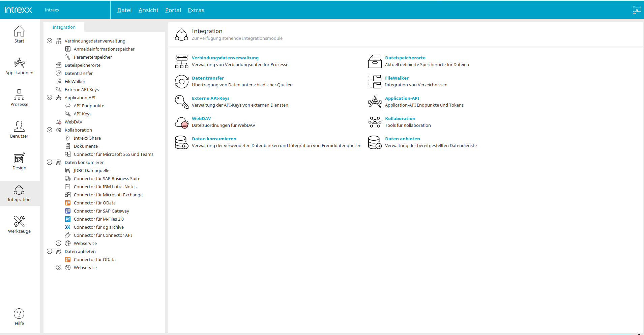
Task: Collapse the Application-API tree node
Action: (50, 97)
